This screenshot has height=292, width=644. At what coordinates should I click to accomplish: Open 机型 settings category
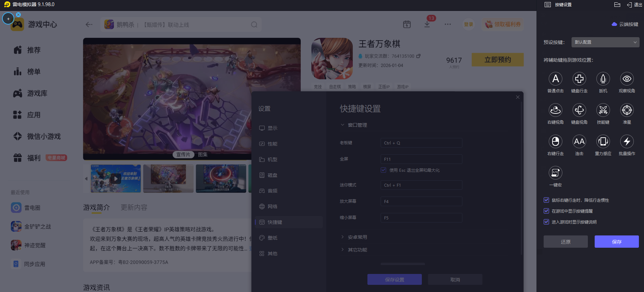[289, 159]
